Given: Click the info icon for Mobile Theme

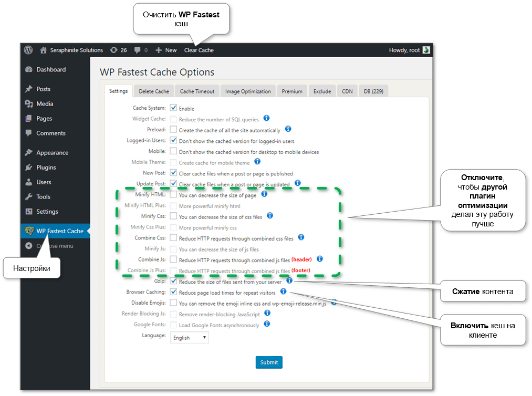Looking at the screenshot, I should click(257, 162).
